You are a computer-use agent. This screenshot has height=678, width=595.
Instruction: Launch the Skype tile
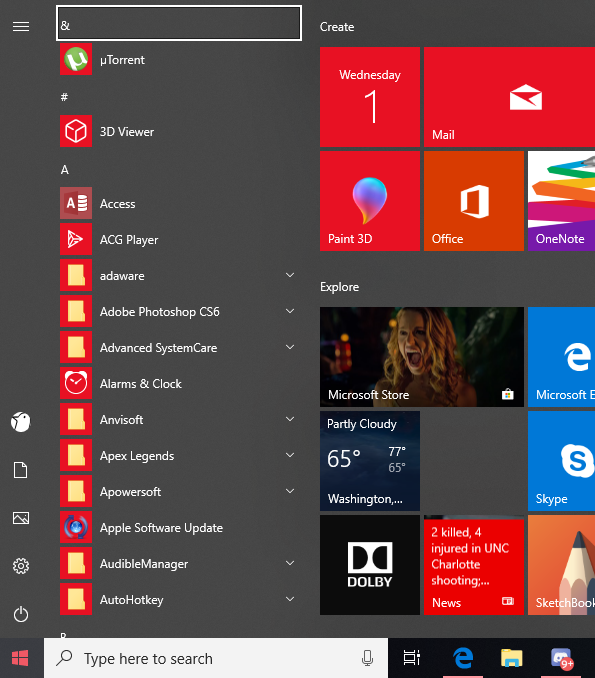[x=561, y=461]
